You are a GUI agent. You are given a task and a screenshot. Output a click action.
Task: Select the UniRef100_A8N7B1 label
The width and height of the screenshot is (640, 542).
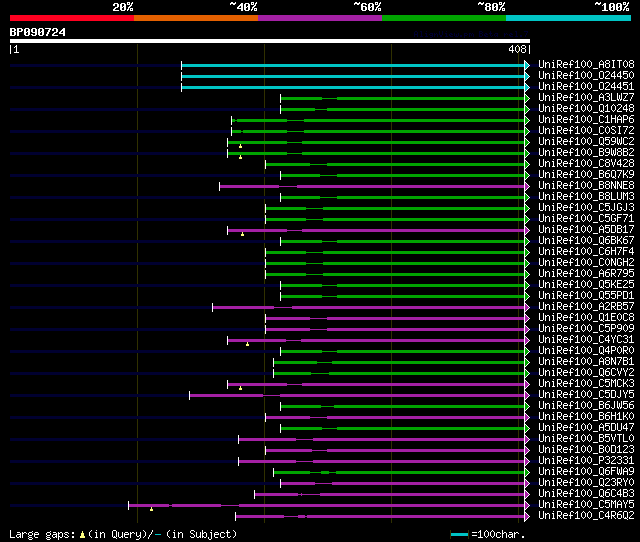pos(586,362)
